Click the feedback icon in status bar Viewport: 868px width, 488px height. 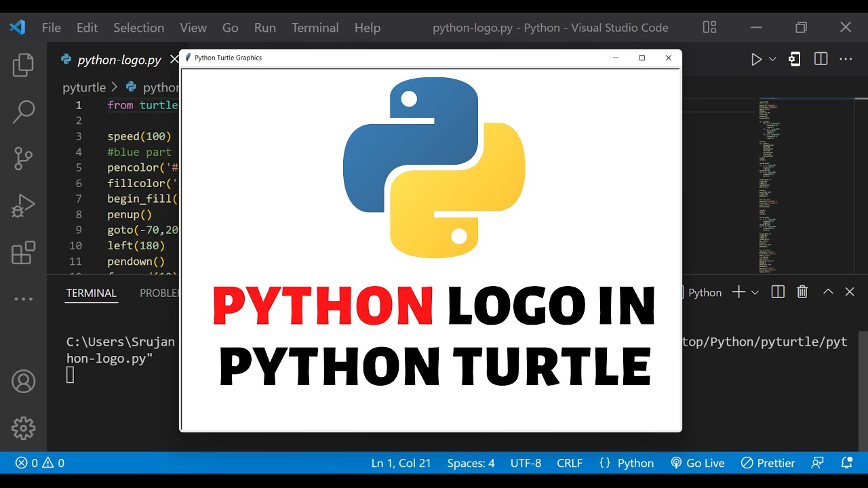(818, 463)
